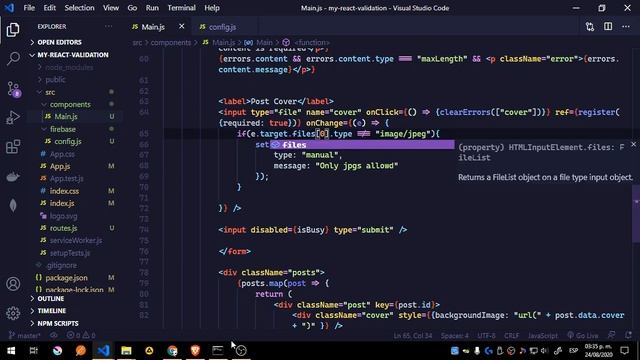
Task: Click the master branch status bar item
Action: [24, 336]
